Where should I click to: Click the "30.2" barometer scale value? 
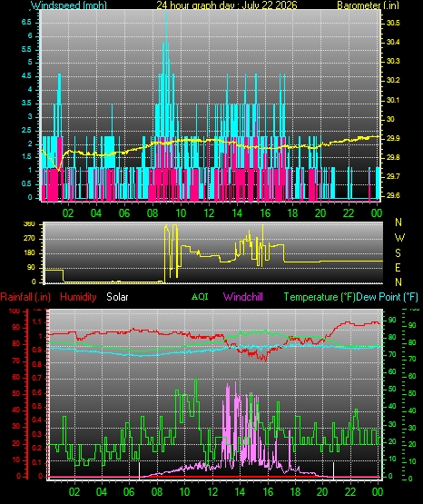(393, 80)
